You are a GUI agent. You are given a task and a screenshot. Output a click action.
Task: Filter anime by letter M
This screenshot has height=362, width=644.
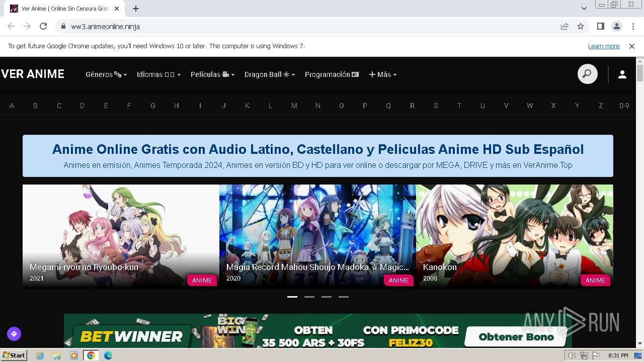pyautogui.click(x=294, y=106)
